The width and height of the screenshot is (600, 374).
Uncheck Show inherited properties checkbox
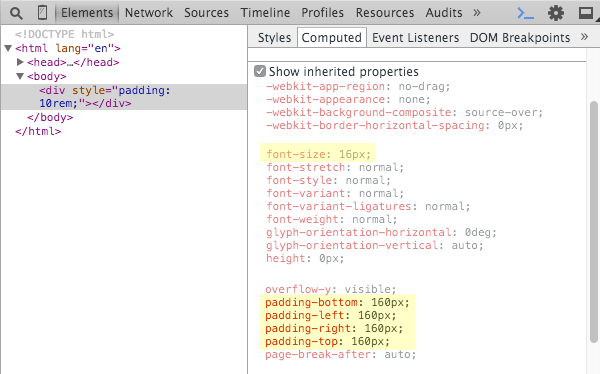pos(260,71)
